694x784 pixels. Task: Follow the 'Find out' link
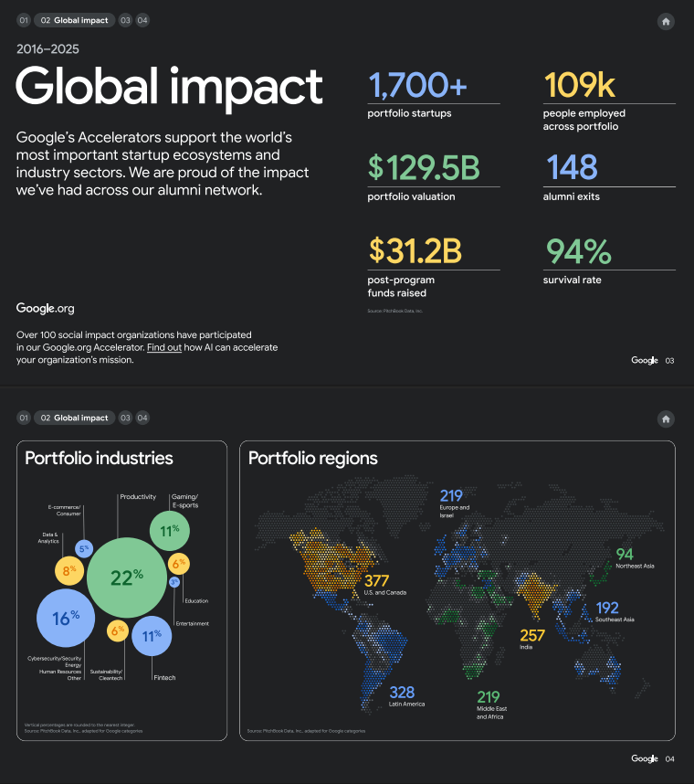[x=163, y=347]
